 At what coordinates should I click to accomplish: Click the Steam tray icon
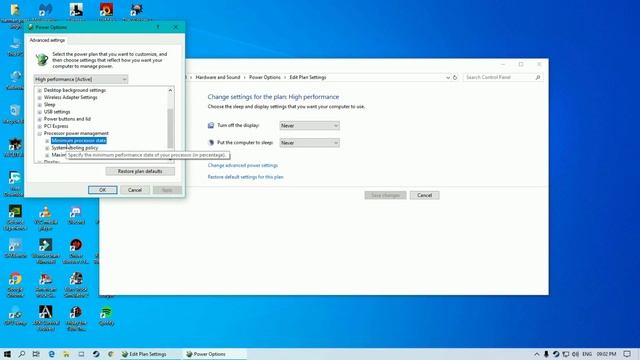click(x=556, y=354)
